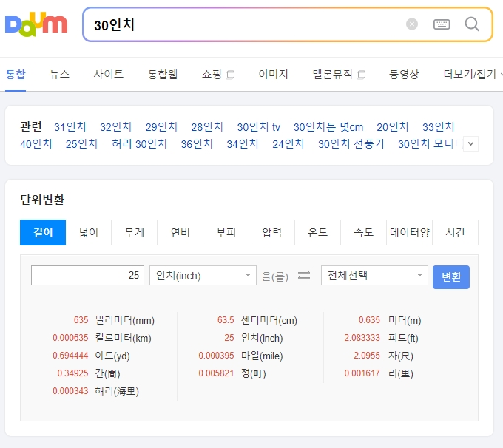
Task: Click the 0.000635 킬로미터(km) result
Action: [x=102, y=338]
